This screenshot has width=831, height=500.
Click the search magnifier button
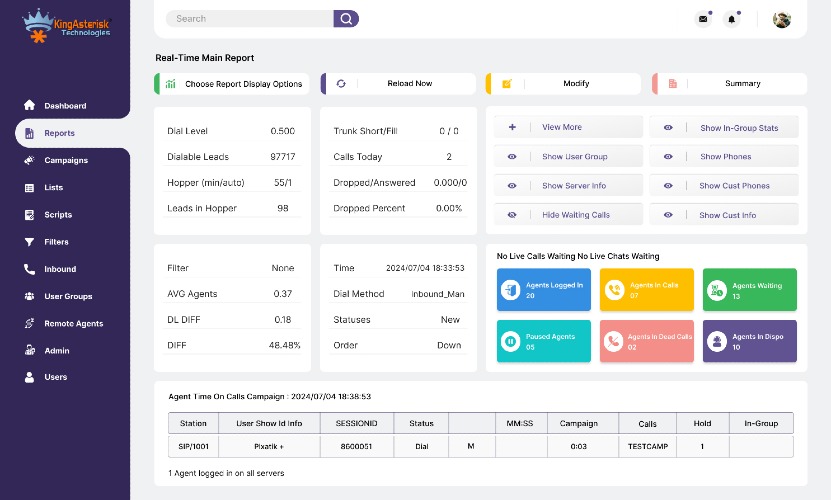(346, 18)
